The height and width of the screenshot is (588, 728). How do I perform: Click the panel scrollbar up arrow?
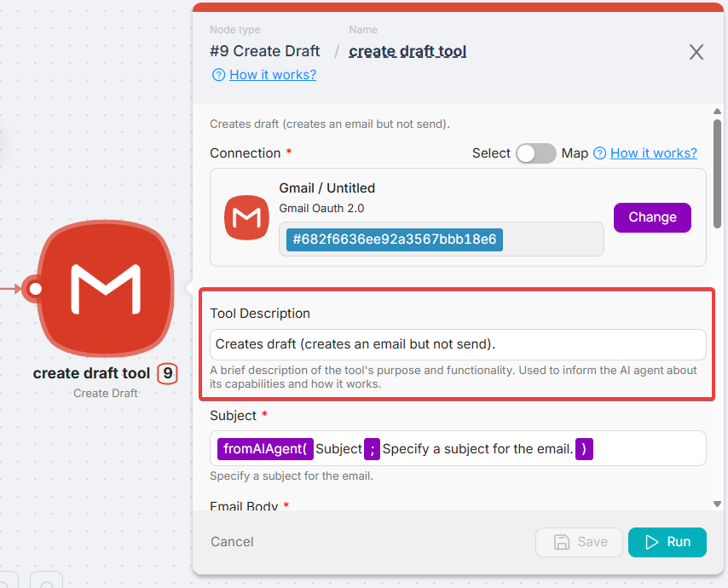[x=718, y=112]
